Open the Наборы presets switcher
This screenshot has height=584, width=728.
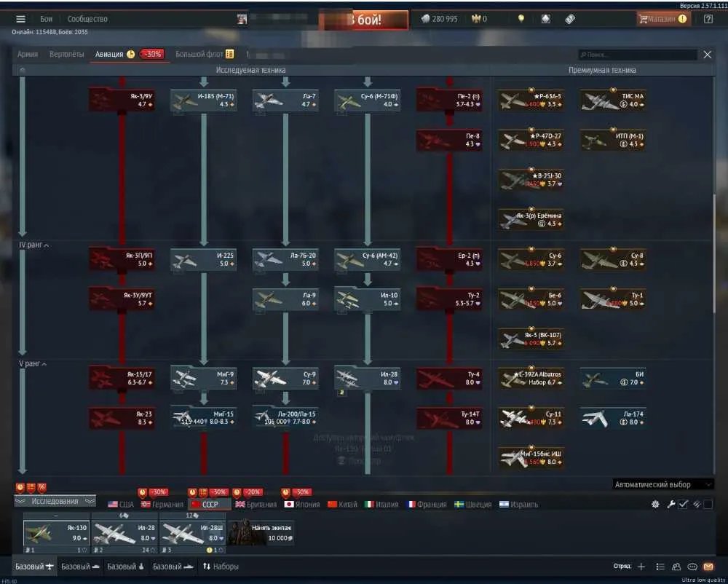tap(221, 567)
